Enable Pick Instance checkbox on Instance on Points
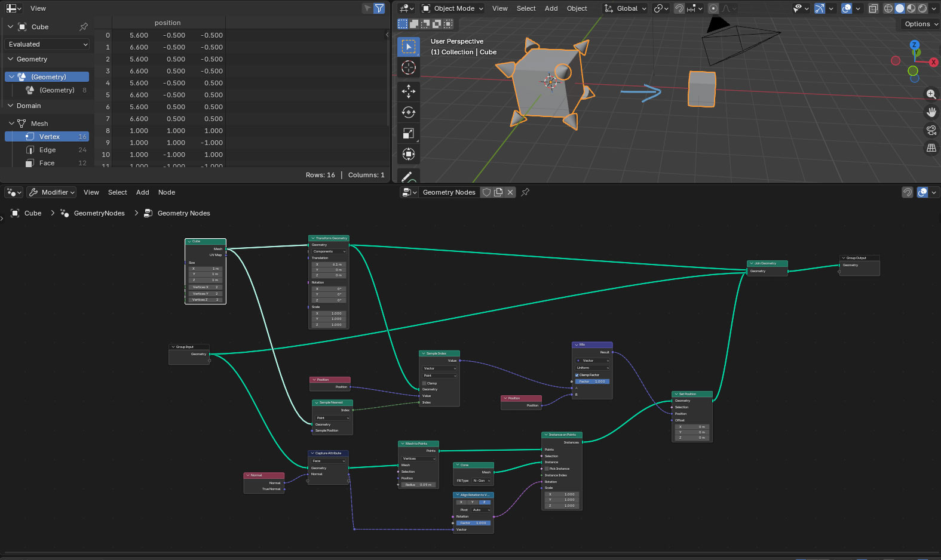The image size is (941, 560). click(x=547, y=469)
